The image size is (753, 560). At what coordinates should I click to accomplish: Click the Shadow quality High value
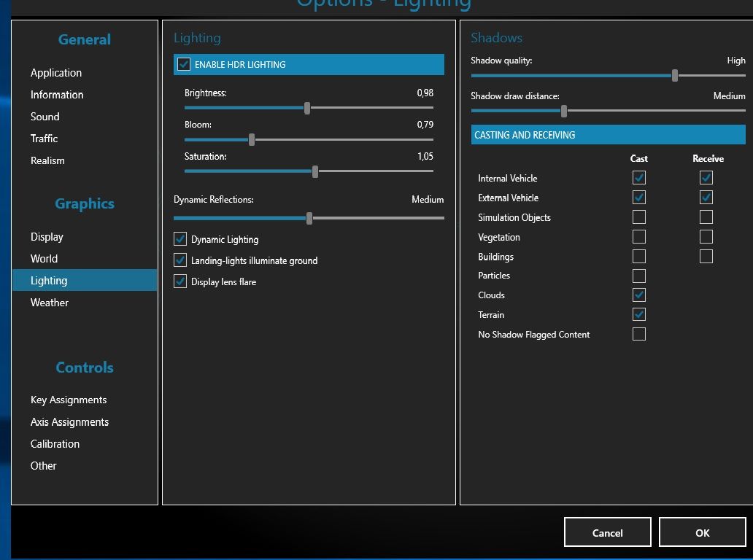(736, 61)
